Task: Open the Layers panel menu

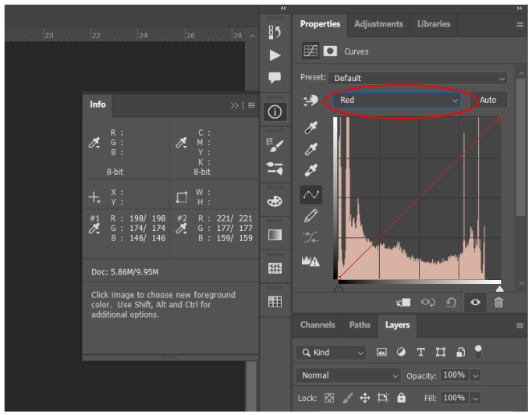Action: pyautogui.click(x=520, y=325)
